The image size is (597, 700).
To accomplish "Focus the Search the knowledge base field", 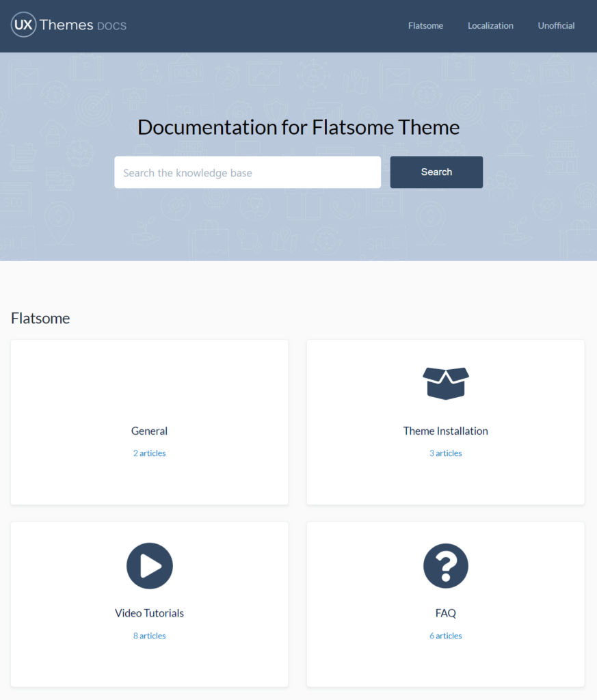I will [247, 172].
